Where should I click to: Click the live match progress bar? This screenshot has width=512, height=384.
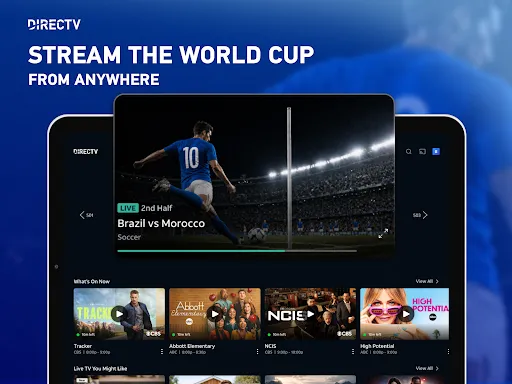point(237,251)
